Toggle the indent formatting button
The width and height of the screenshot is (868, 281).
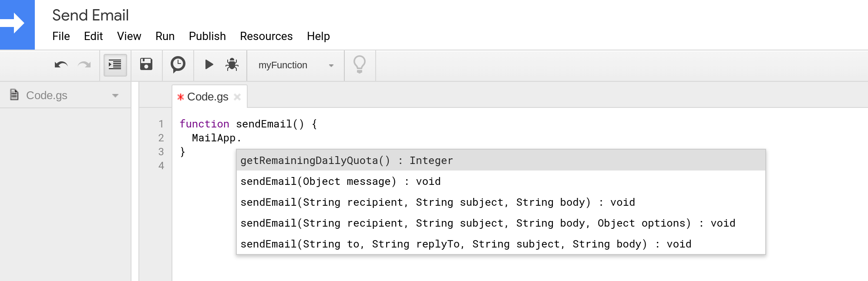(115, 65)
